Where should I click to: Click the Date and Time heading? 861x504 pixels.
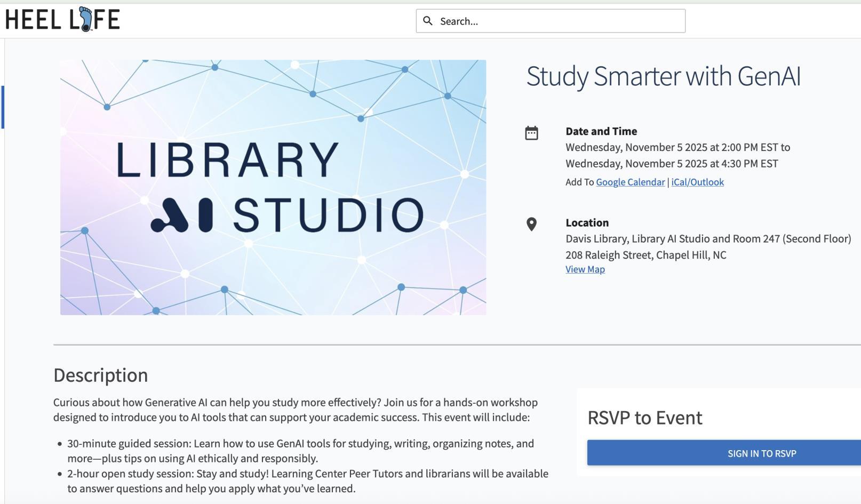[x=601, y=131]
